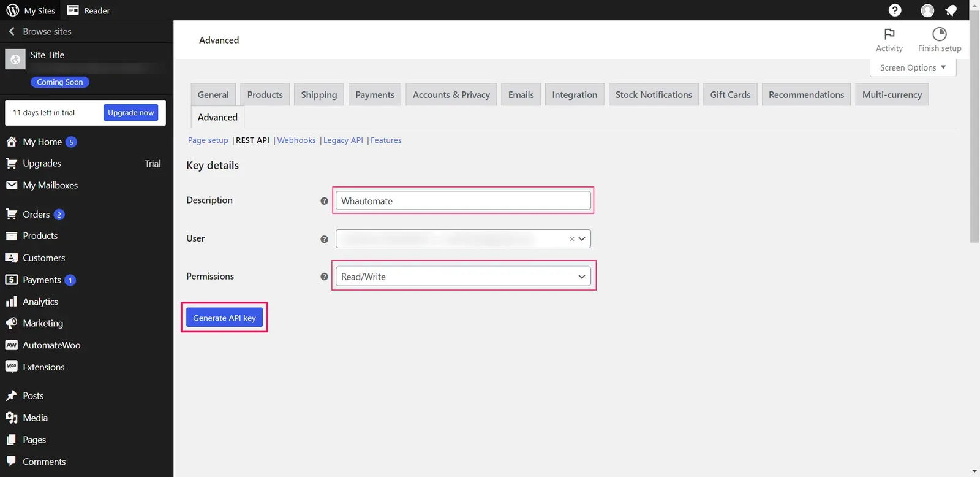Open Upgrades in the sidebar
The width and height of the screenshot is (980, 477).
point(42,163)
